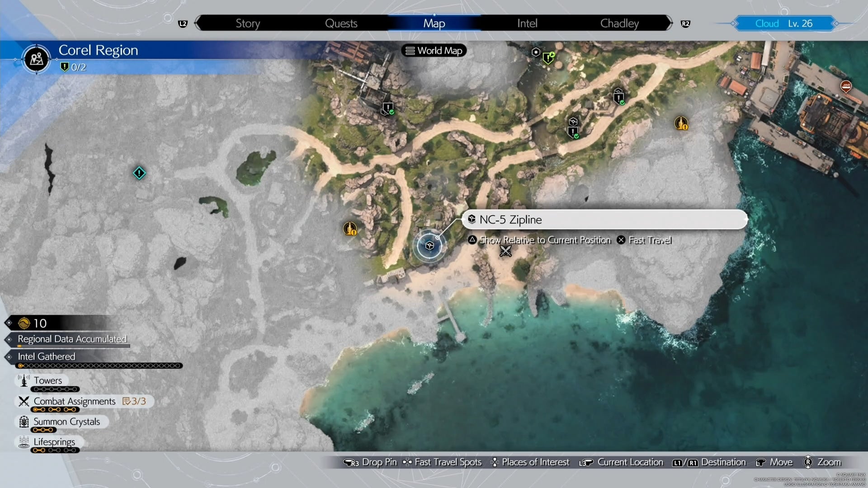The width and height of the screenshot is (868, 488).
Task: Select the Summon Crystals legend icon
Action: tap(24, 422)
